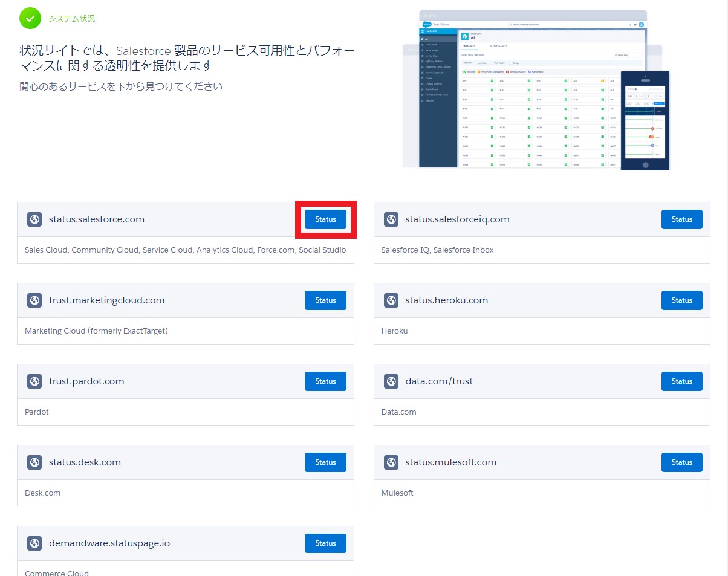
Task: Check Status of status.mulesoft.com
Action: click(681, 462)
